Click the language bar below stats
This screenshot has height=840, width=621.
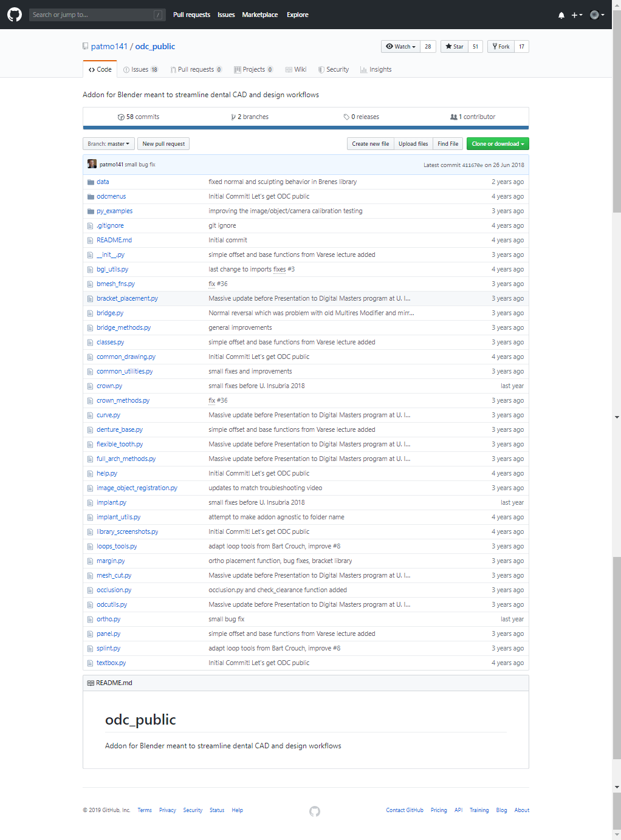click(x=306, y=128)
